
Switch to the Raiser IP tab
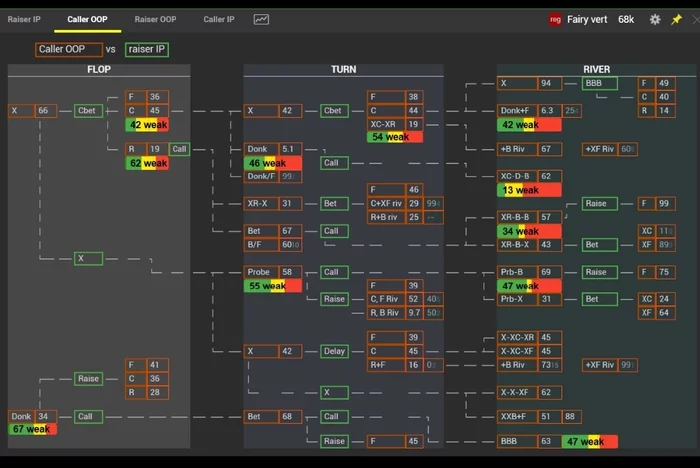[x=25, y=19]
